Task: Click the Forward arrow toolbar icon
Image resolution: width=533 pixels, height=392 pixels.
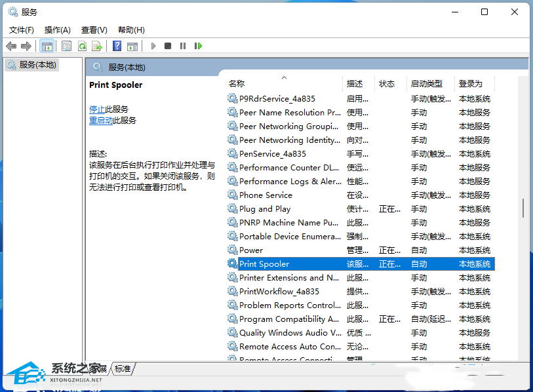Action: pyautogui.click(x=26, y=46)
